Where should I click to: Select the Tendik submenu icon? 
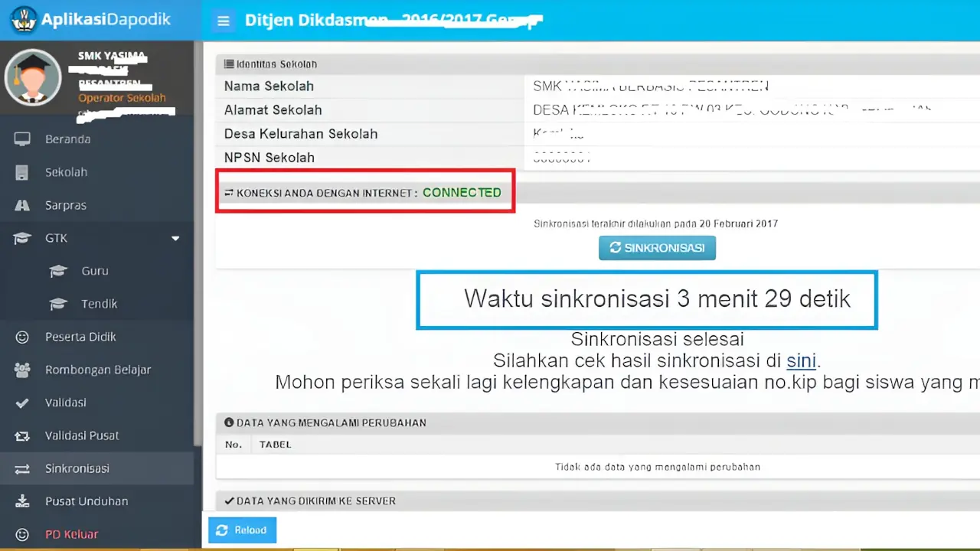pyautogui.click(x=58, y=304)
